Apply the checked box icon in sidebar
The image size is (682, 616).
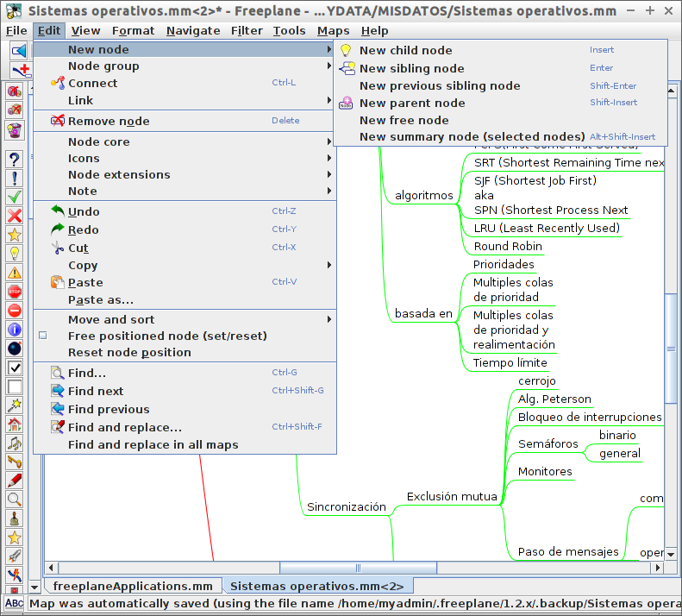[15, 368]
